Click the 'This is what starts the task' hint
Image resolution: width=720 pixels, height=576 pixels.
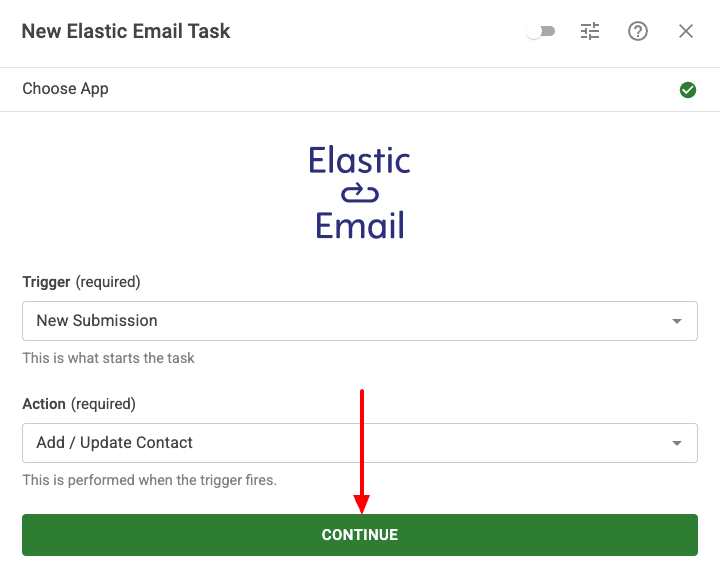click(x=108, y=358)
